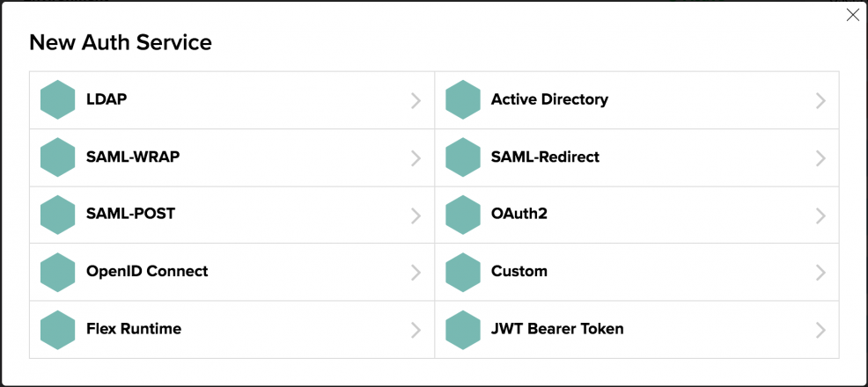868x387 pixels.
Task: Select the hexagon icon beside Custom
Action: pyautogui.click(x=463, y=272)
